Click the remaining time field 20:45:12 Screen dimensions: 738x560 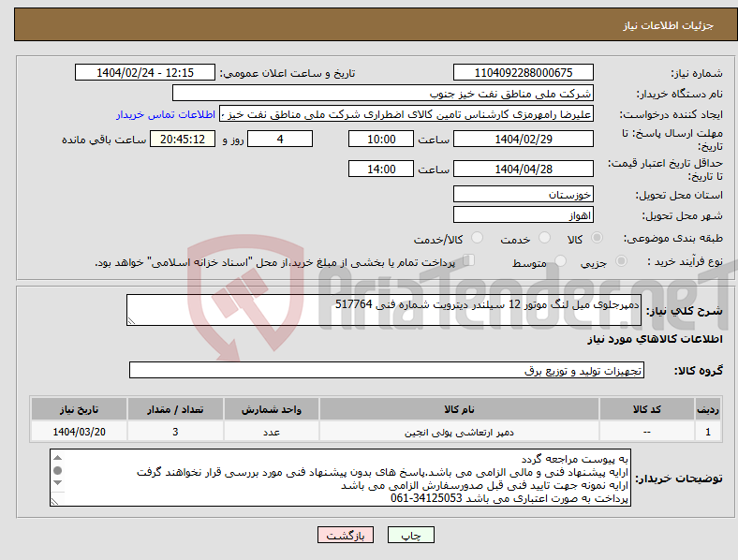pos(183,139)
